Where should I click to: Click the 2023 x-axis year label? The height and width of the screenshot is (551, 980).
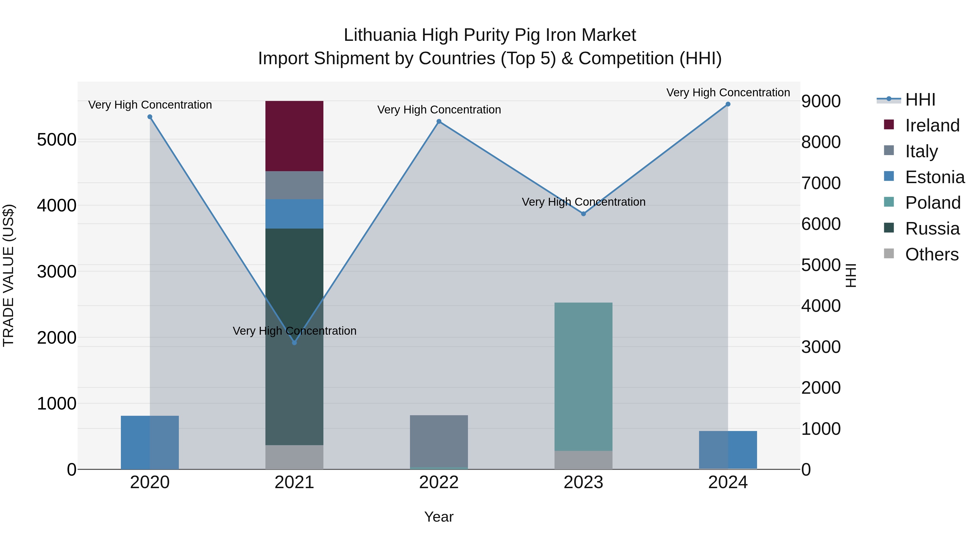click(x=584, y=482)
